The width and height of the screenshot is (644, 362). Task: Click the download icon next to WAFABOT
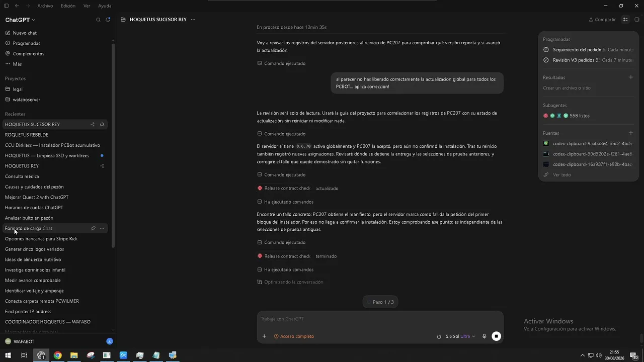pos(109,341)
